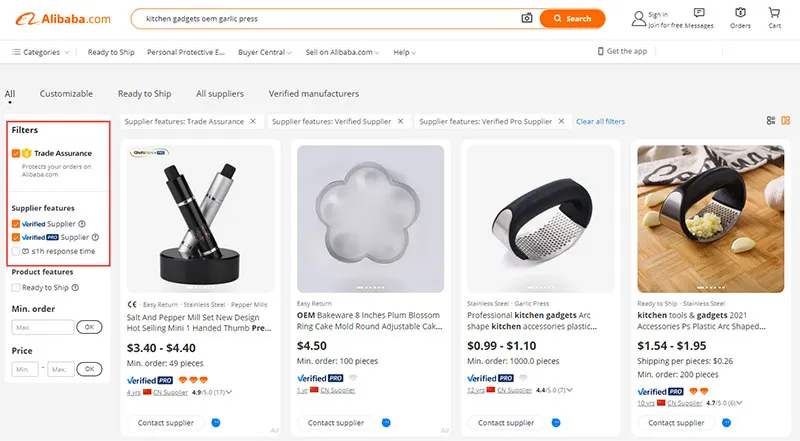Click the camera image search icon
This screenshot has height=441, width=800.
pos(527,18)
